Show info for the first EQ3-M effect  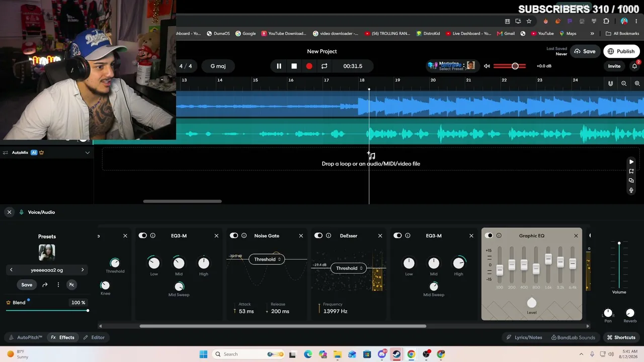(153, 235)
